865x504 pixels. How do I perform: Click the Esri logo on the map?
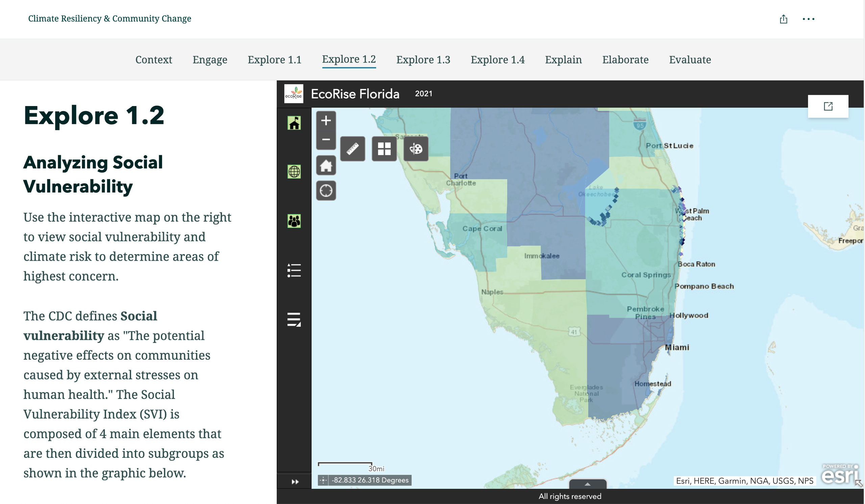(x=840, y=475)
